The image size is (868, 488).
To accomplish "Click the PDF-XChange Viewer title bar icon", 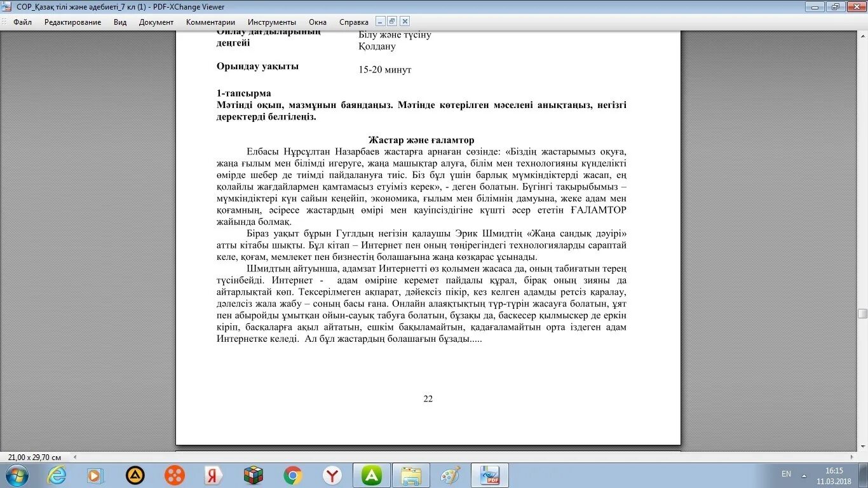I will coord(8,7).
